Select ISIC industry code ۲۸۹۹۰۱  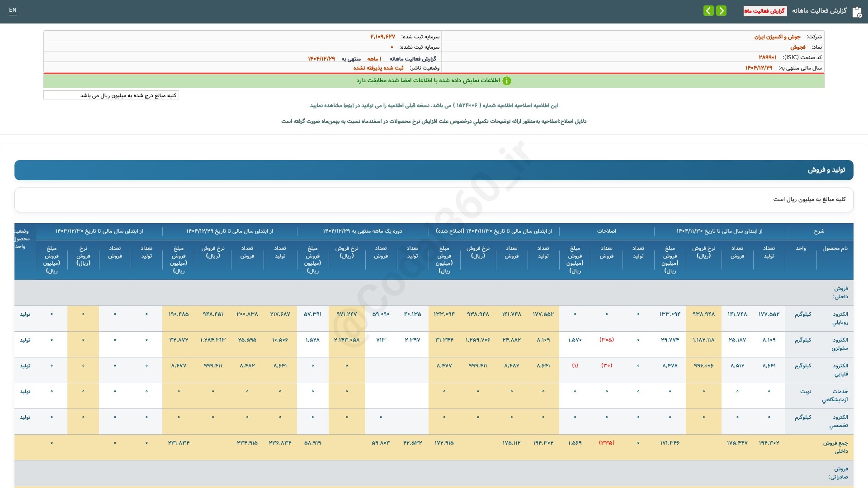768,57
